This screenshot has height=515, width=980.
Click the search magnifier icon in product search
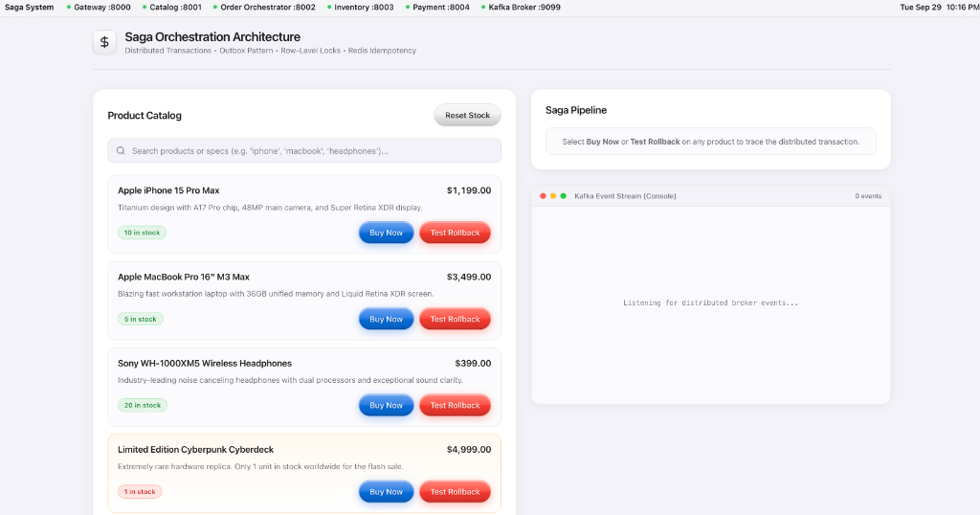[x=121, y=150]
